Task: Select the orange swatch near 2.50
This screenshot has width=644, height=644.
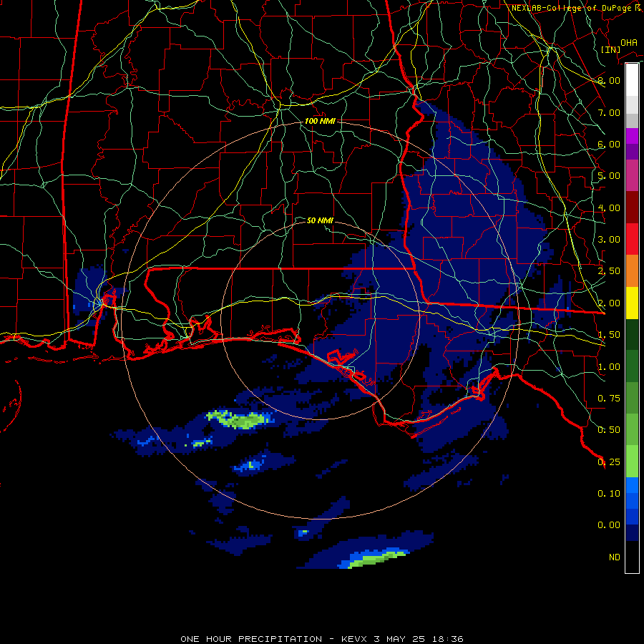Action: [632, 271]
